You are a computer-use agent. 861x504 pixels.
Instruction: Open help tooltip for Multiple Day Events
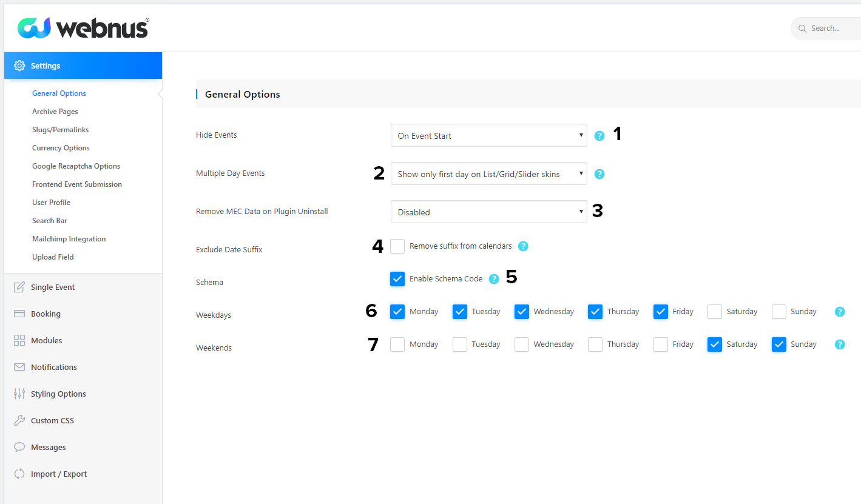599,174
